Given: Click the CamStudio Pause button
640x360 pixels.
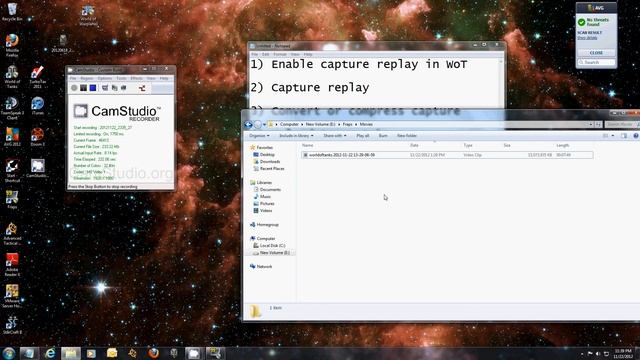Looking at the screenshot, I should click(83, 88).
